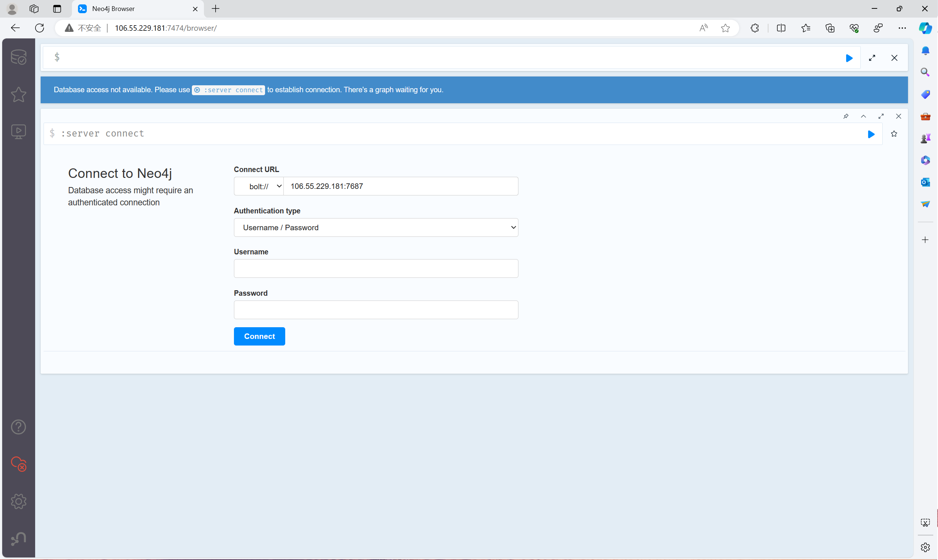
Task: Click the :server connect frame command text
Action: click(x=103, y=134)
